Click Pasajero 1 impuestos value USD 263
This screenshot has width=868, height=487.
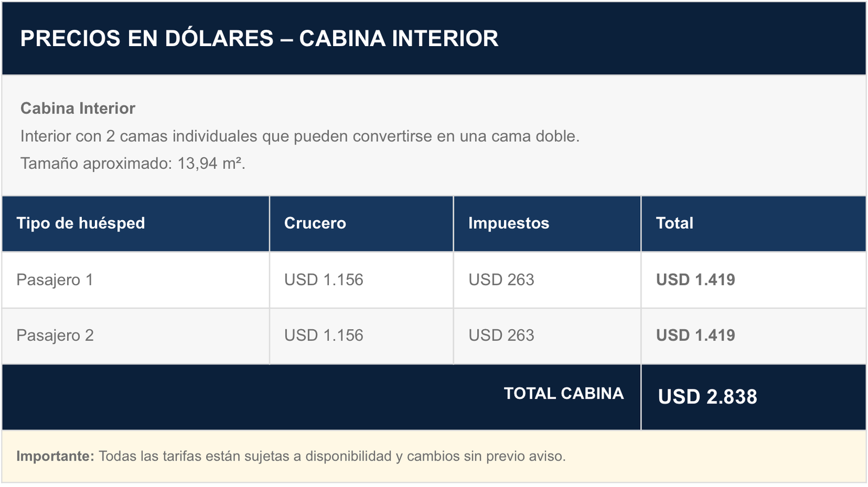pos(501,280)
